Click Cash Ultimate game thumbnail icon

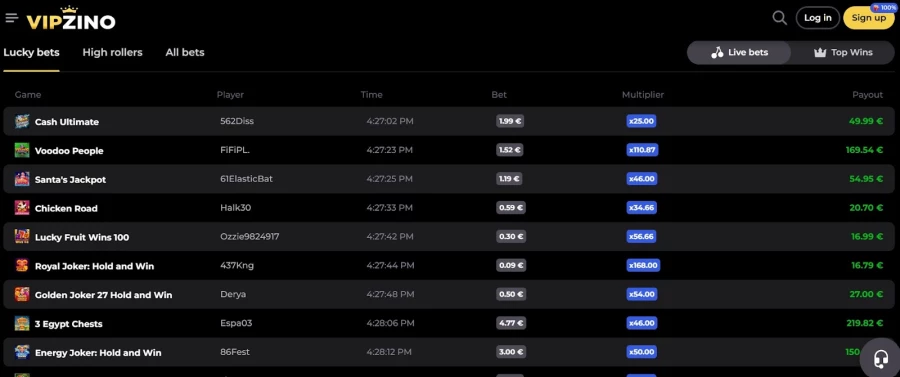click(x=22, y=121)
